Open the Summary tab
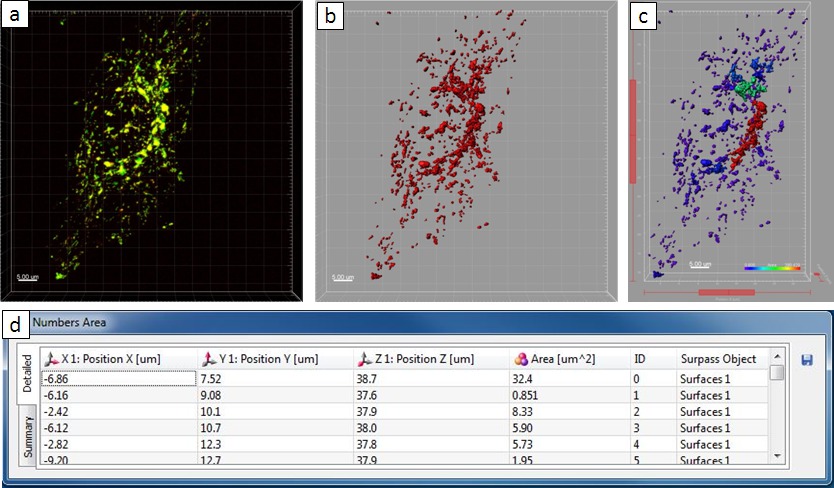Image resolution: width=834 pixels, height=488 pixels. tap(27, 436)
